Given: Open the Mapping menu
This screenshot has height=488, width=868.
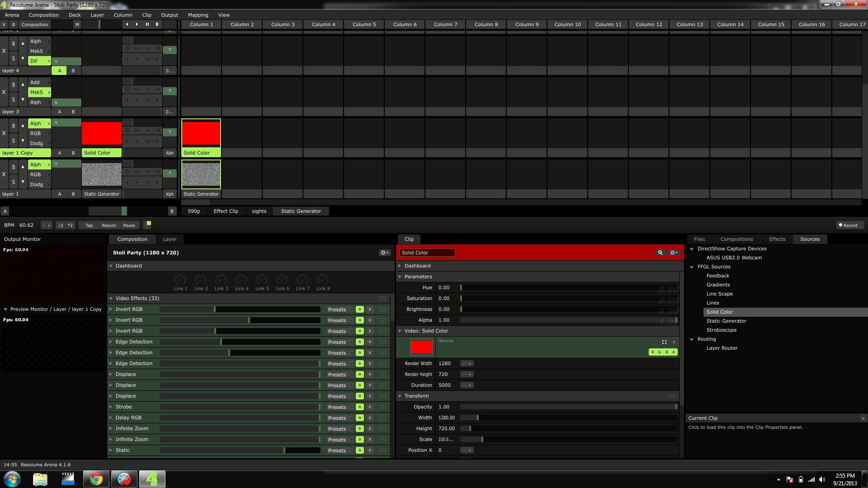Looking at the screenshot, I should [x=198, y=15].
